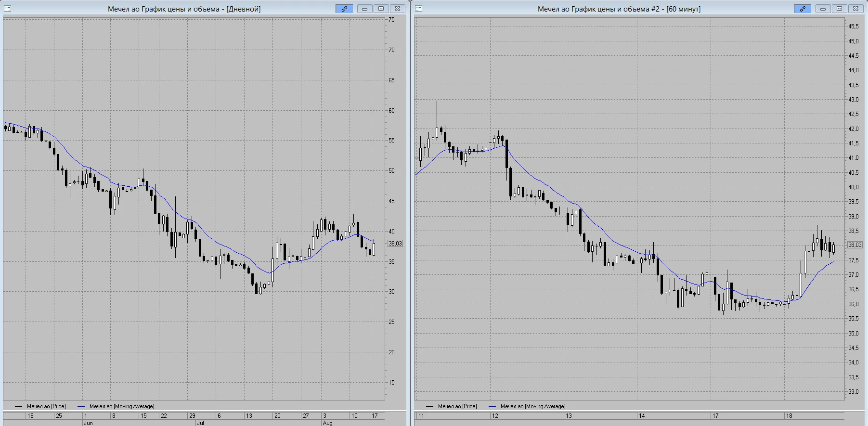Click the daily chart title 'Мечел ао График цены и объёма - [Дневной]'

[184, 9]
